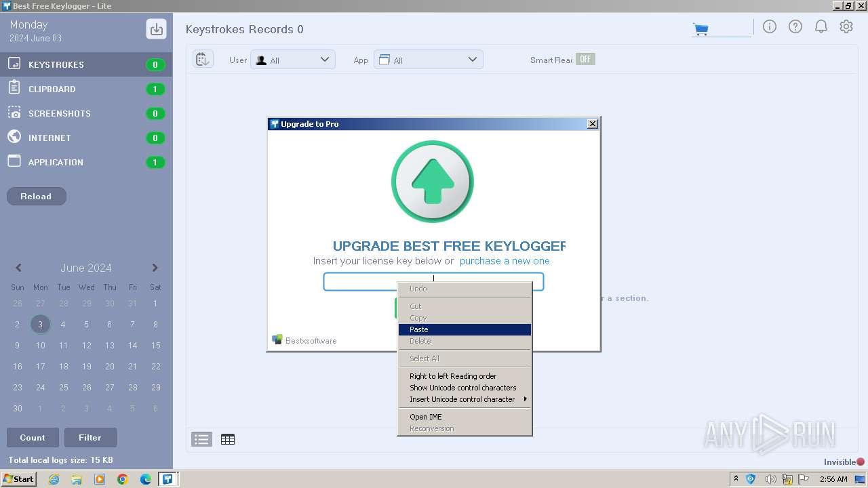
Task: Click the license key input field
Action: coord(433,281)
